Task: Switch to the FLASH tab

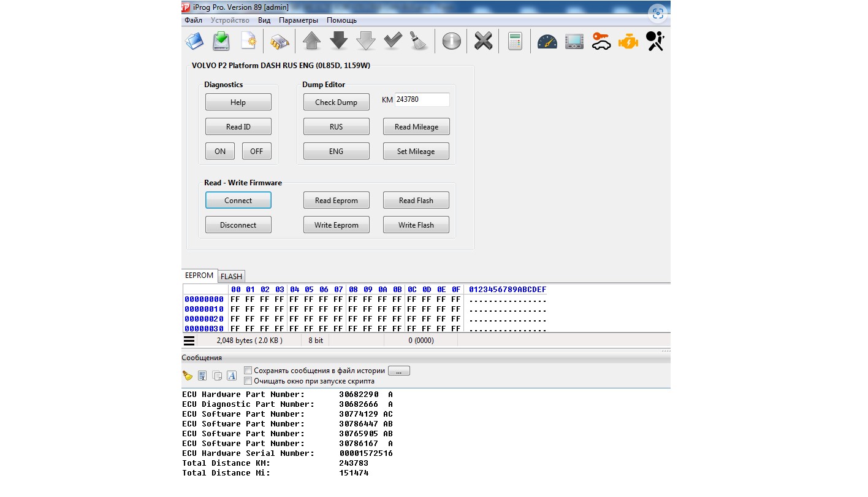Action: (x=232, y=277)
